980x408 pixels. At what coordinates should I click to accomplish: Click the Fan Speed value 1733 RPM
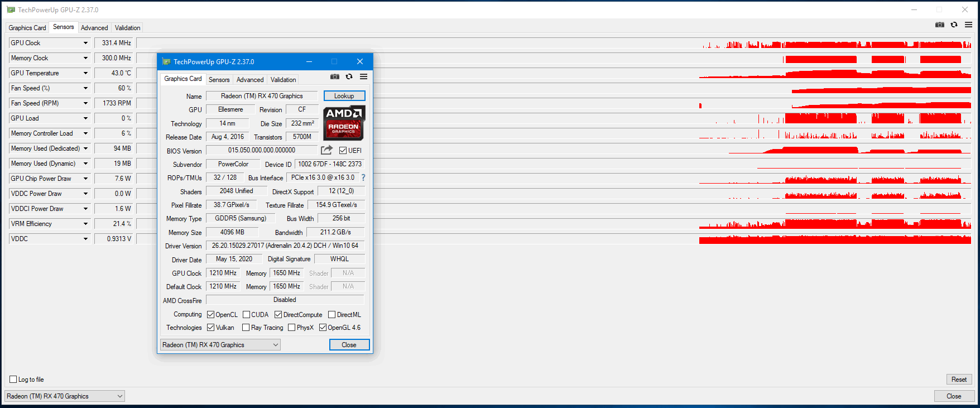click(x=114, y=103)
